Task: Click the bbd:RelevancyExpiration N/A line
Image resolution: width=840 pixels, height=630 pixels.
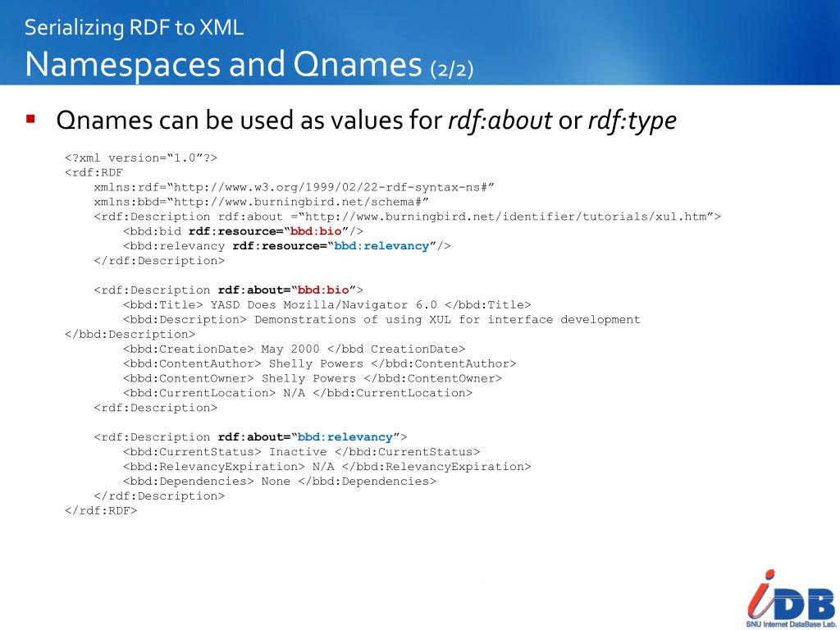Action: point(326,467)
